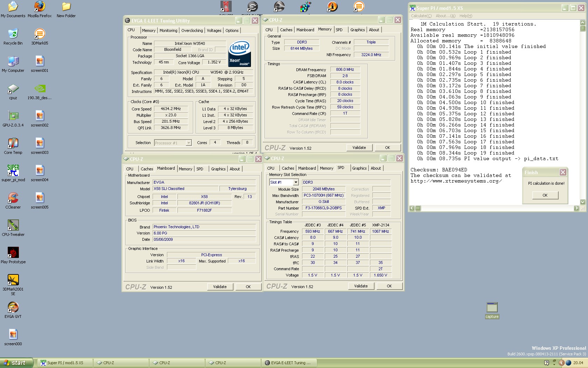588x368 pixels.
Task: Launch CPU-Tweaker desktop icon
Action: (x=13, y=228)
